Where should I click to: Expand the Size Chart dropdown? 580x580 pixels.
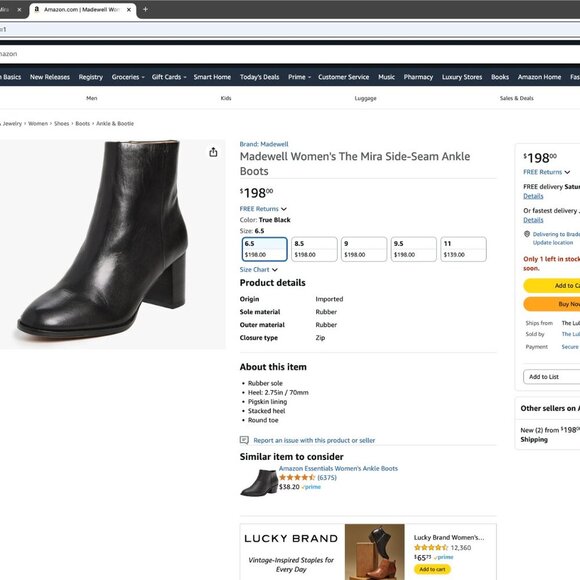click(x=259, y=270)
